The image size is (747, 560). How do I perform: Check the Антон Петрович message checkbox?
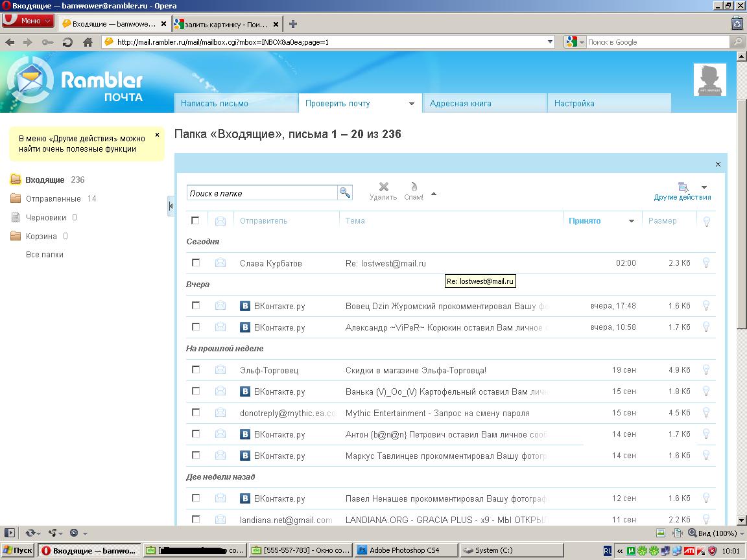tap(195, 434)
